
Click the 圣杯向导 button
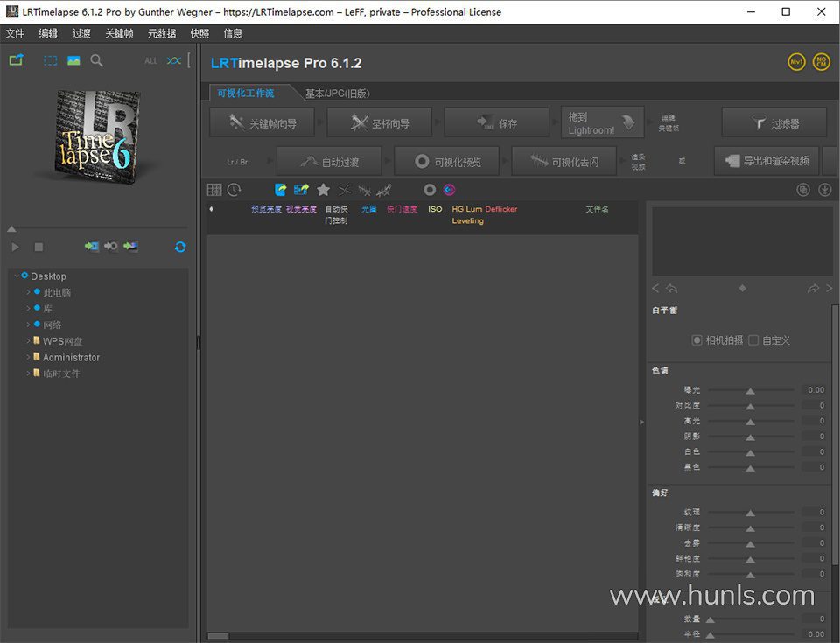(379, 123)
